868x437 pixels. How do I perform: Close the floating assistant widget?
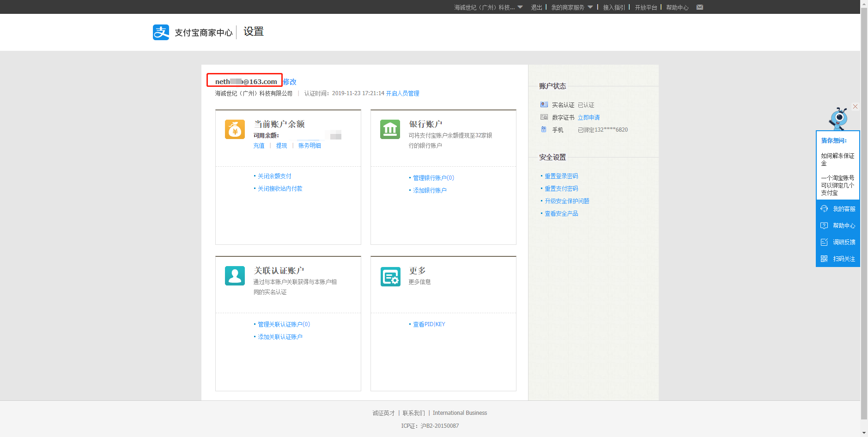[855, 107]
